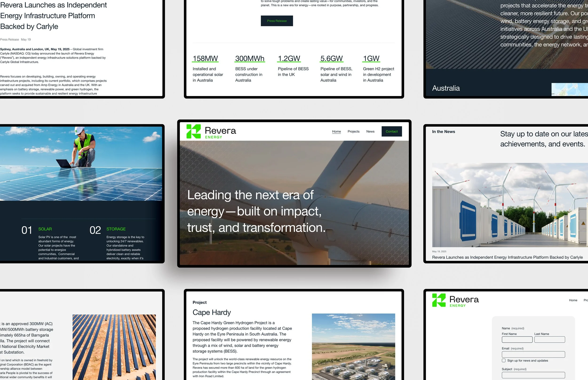Click the Press Release button

277,21
